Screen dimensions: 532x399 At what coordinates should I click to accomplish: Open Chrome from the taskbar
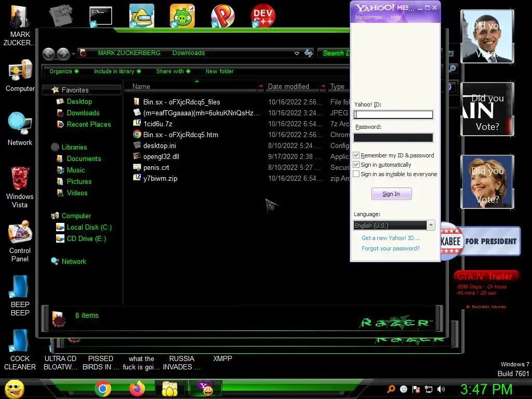point(103,389)
